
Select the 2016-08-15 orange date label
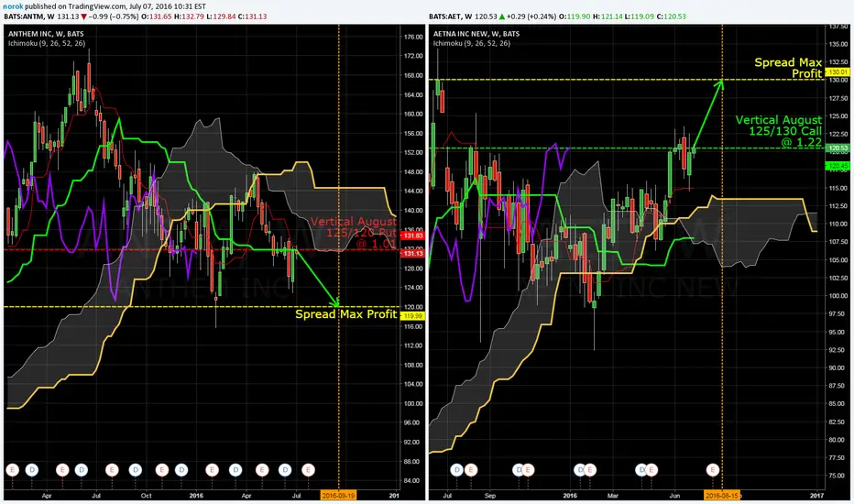pos(722,495)
